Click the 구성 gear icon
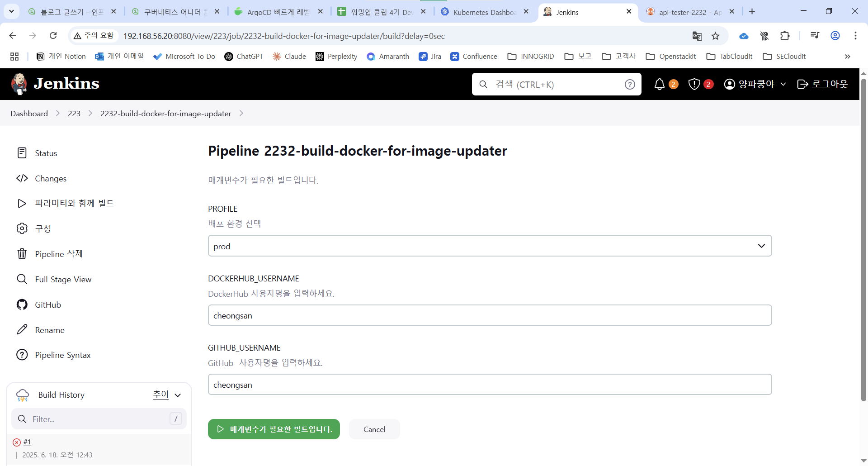 (x=22, y=228)
